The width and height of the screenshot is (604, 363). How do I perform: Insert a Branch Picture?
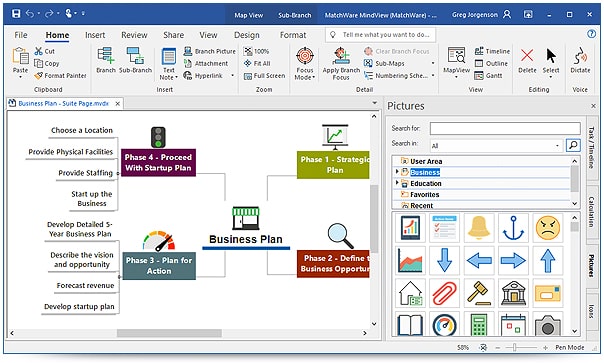(x=210, y=51)
